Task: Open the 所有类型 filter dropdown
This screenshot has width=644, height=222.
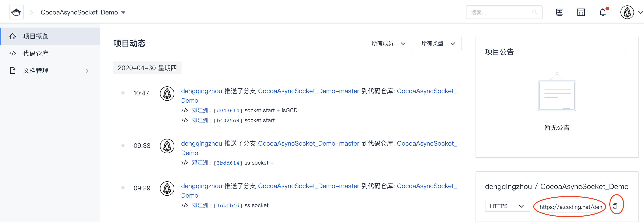Action: click(439, 43)
